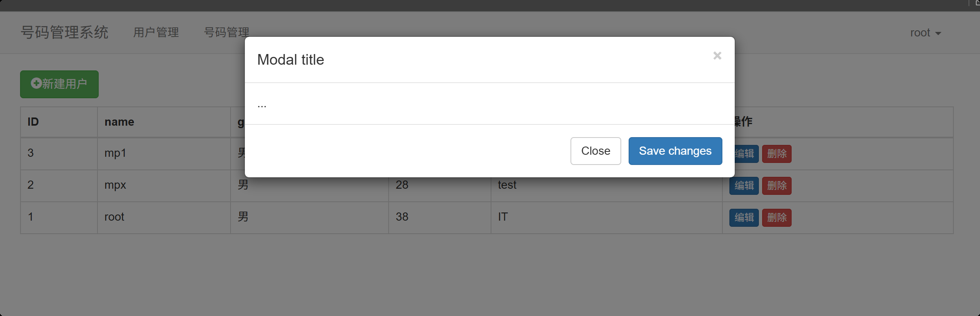The width and height of the screenshot is (980, 316).
Task: Click the ID column header
Action: click(33, 122)
